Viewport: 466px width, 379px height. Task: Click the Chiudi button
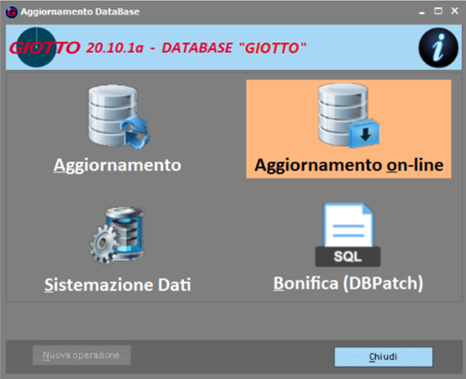click(x=383, y=357)
